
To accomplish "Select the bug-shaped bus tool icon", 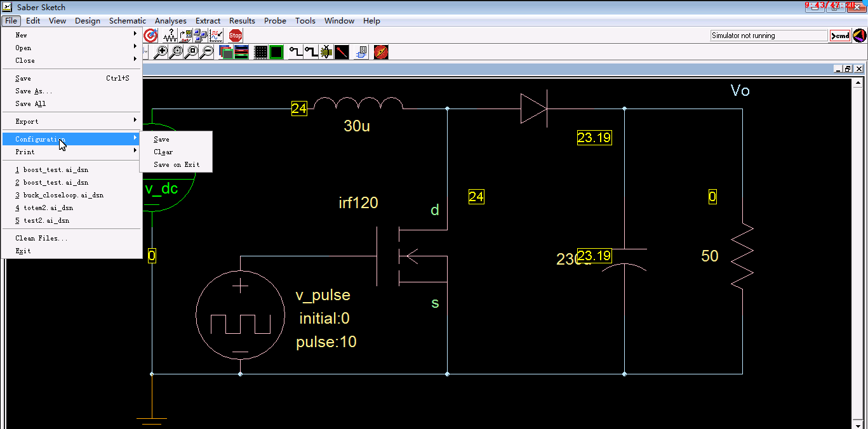I will [x=326, y=52].
